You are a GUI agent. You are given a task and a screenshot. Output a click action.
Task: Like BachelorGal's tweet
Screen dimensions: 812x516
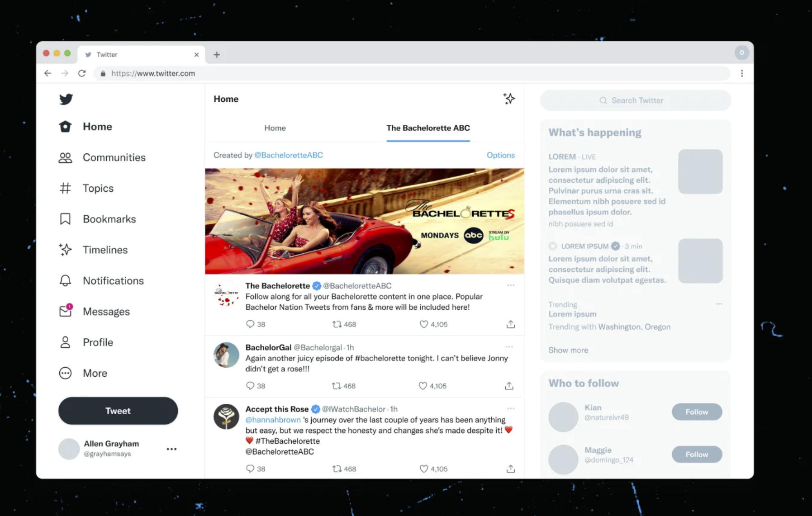432,386
